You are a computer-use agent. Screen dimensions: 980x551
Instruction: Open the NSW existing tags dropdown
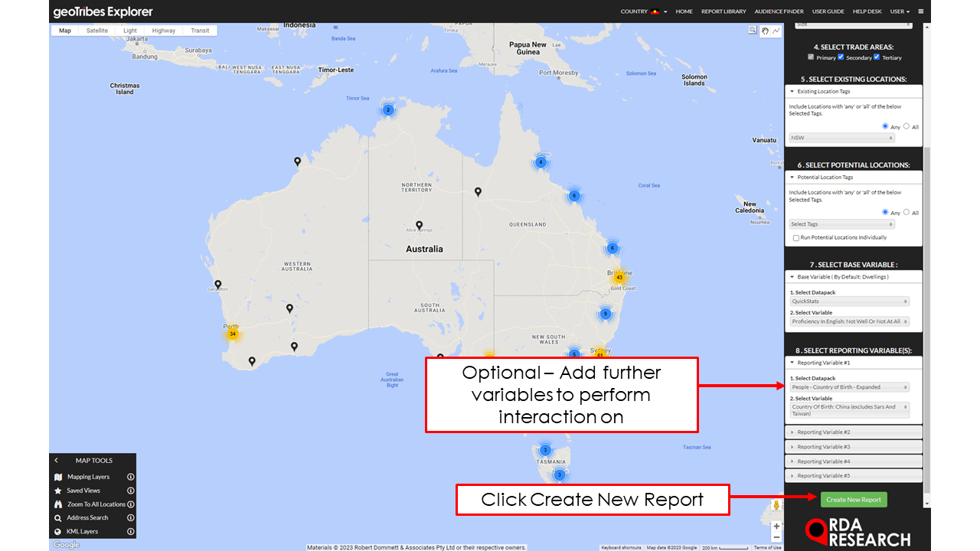coord(842,139)
